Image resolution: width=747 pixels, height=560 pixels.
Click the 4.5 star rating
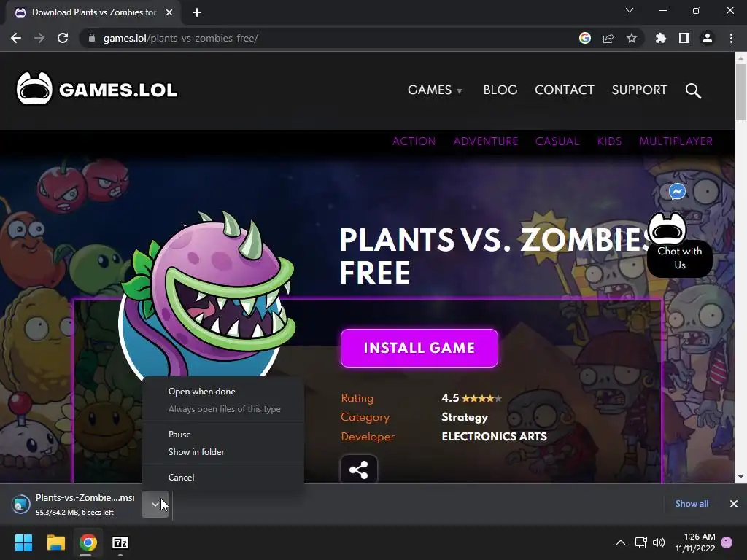(471, 398)
